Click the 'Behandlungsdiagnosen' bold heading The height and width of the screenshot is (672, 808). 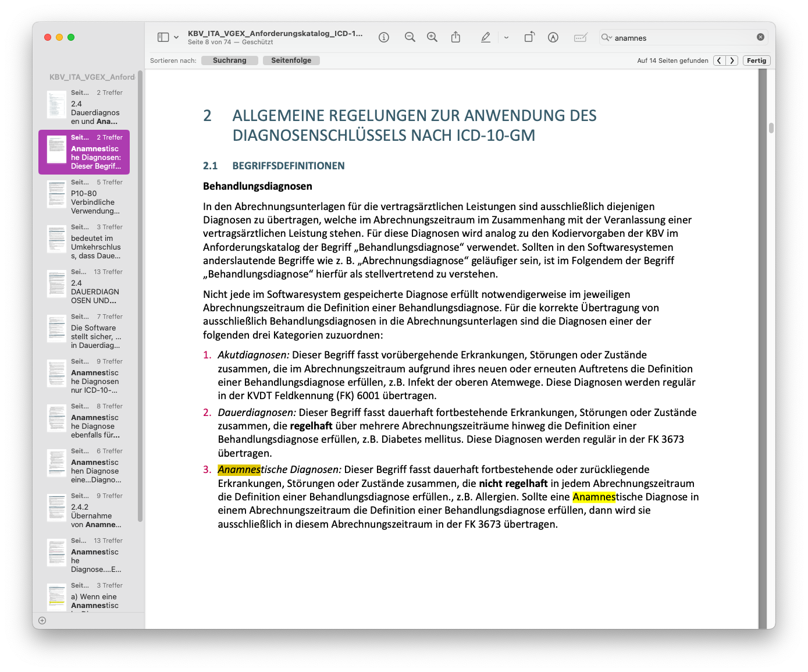(258, 186)
